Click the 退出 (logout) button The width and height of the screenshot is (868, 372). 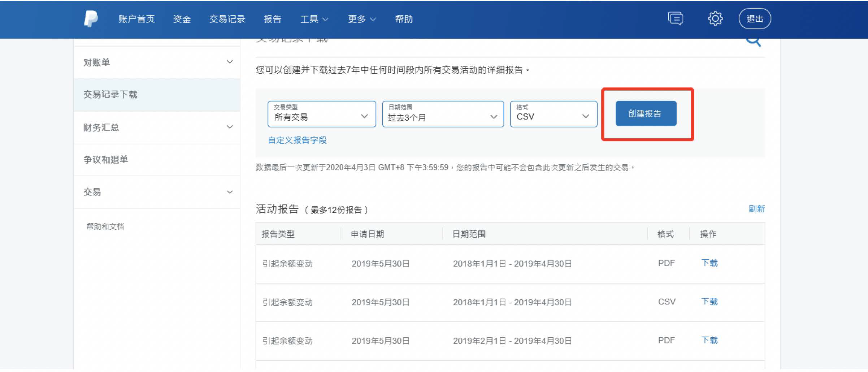[x=755, y=18]
